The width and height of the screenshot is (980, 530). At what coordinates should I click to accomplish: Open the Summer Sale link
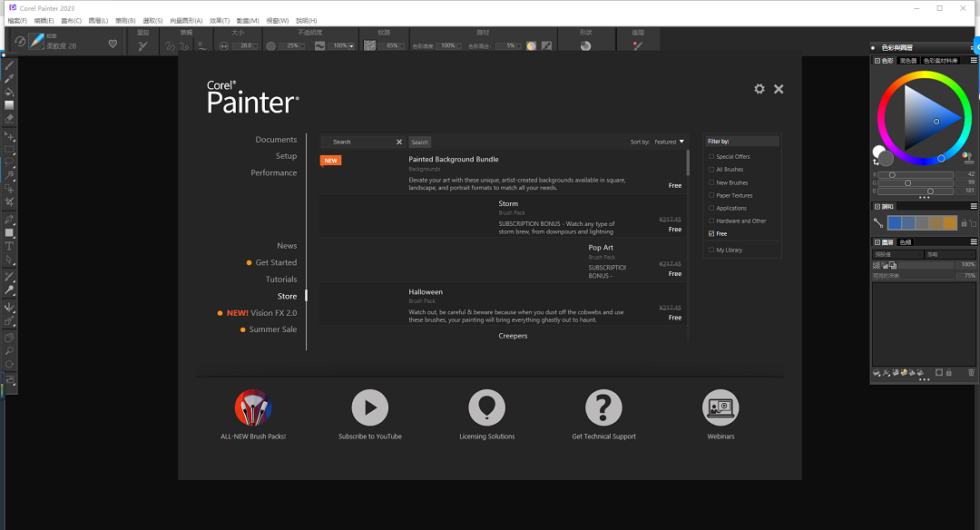point(272,329)
